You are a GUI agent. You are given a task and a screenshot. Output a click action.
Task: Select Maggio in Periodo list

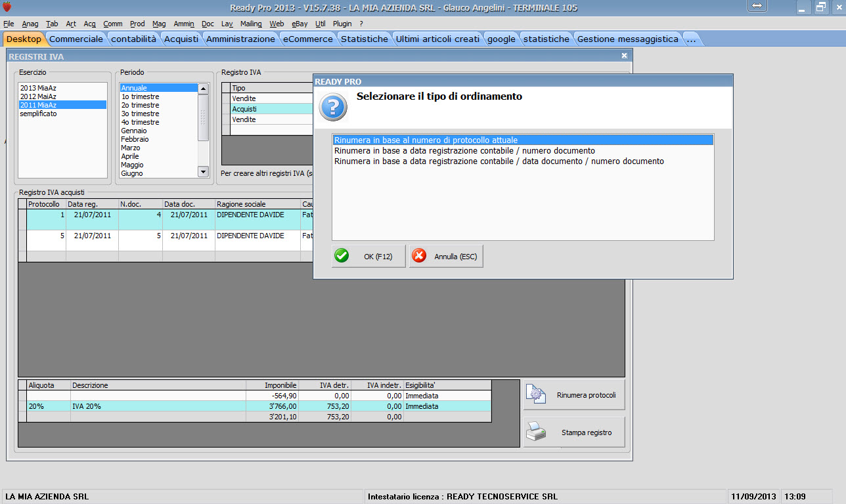coord(158,165)
